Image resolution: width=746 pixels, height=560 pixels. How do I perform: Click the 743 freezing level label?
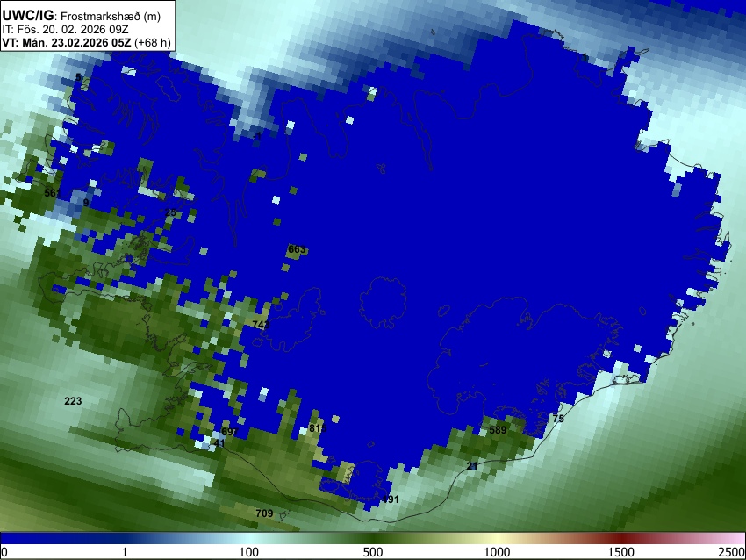(x=262, y=325)
